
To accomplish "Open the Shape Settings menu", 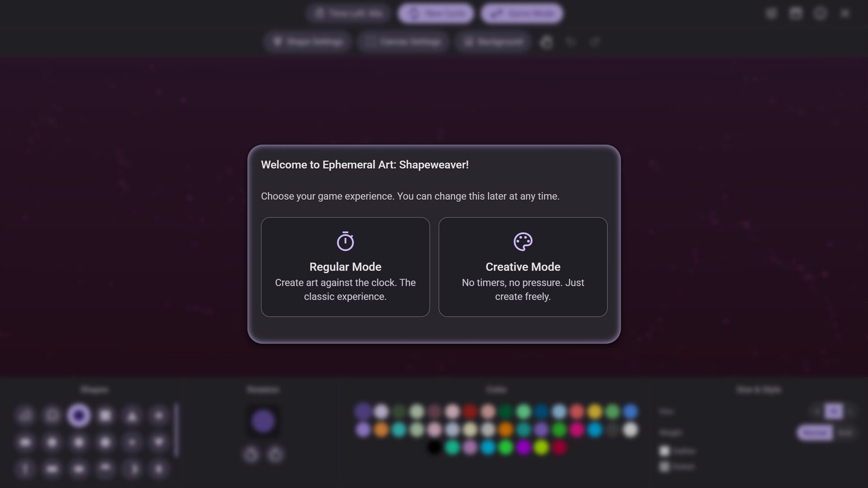I will tap(307, 42).
